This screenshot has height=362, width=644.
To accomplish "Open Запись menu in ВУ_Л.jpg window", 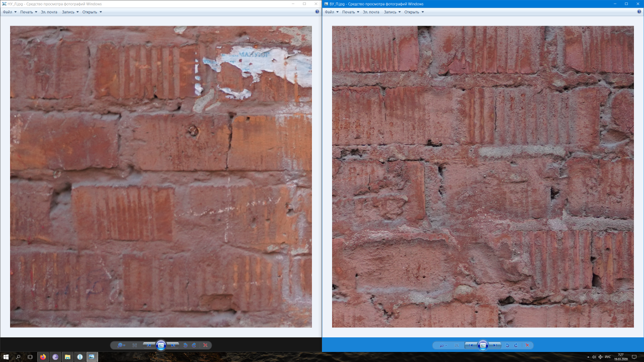I will pos(392,12).
